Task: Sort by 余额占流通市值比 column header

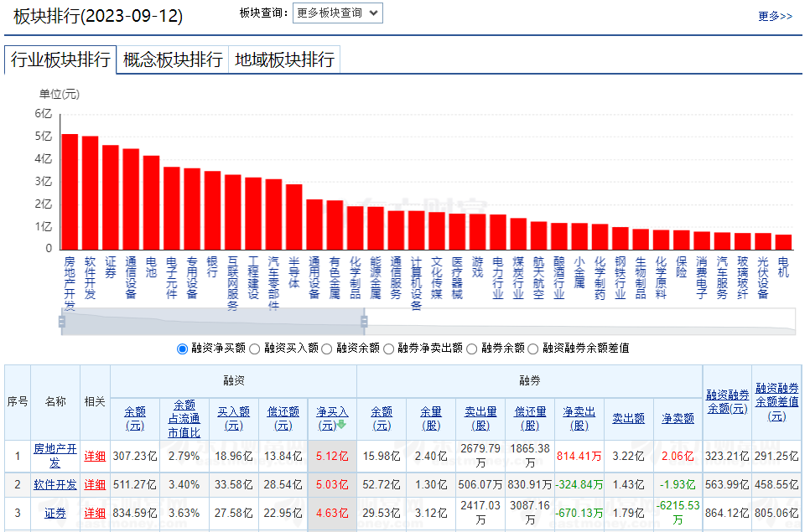Action: coord(184,418)
